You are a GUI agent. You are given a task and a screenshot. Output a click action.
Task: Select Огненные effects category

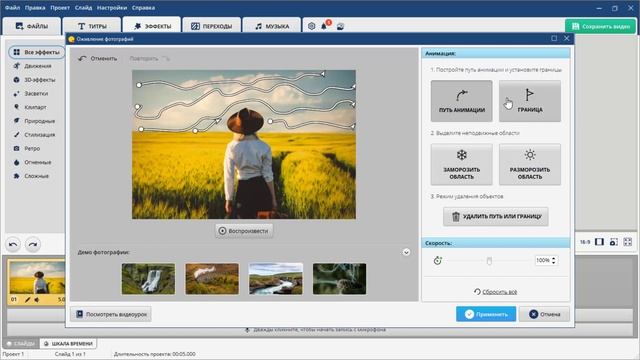pyautogui.click(x=33, y=162)
